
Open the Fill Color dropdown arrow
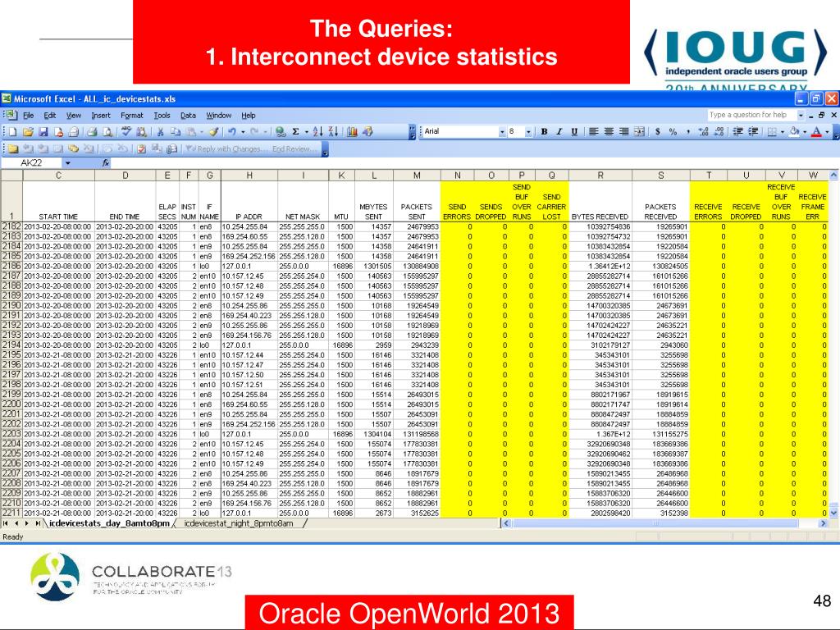tap(805, 132)
